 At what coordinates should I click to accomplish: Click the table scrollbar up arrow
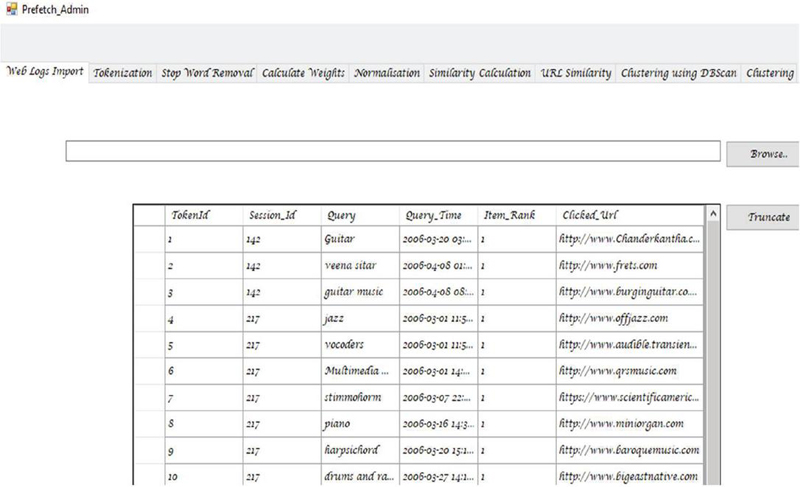(713, 214)
